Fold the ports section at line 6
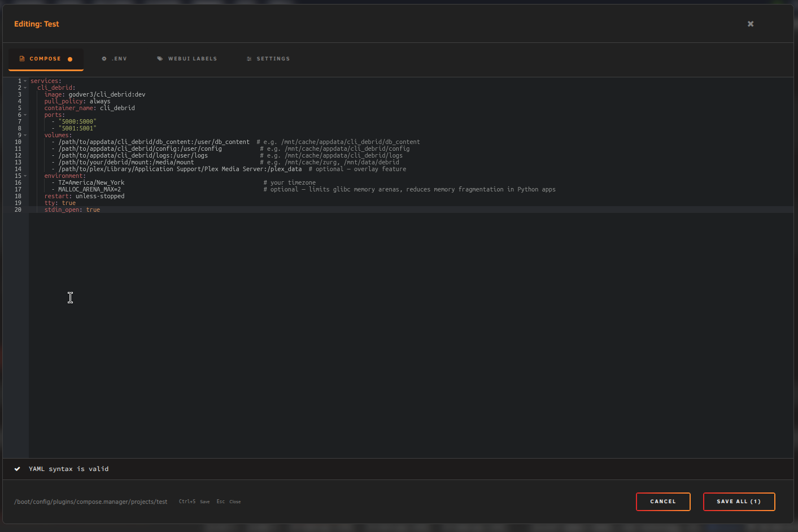798x532 pixels. pos(25,115)
